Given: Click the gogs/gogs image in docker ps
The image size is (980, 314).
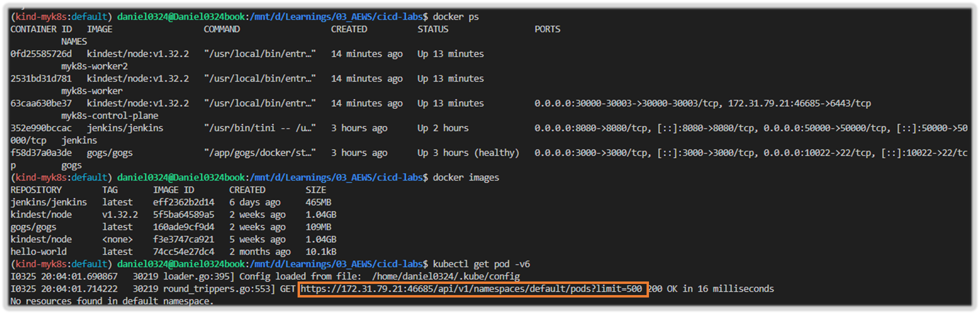Looking at the screenshot, I should point(110,153).
